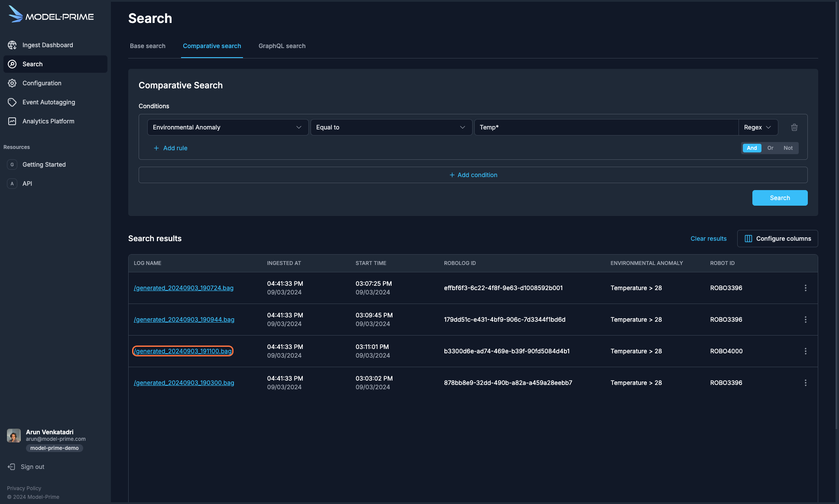Image resolution: width=839 pixels, height=504 pixels.
Task: Click the Model-Prime logo
Action: 51,15
